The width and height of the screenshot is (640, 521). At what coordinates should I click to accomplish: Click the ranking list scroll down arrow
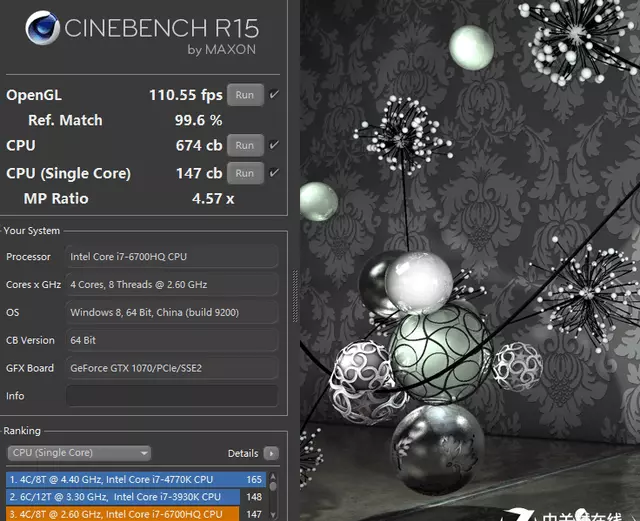pos(273,515)
